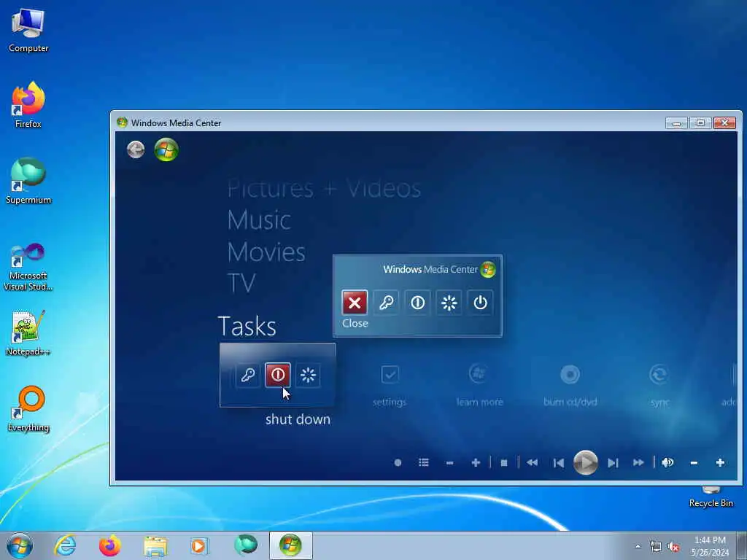Increase volume with plus button
The width and height of the screenshot is (747, 560).
(720, 462)
